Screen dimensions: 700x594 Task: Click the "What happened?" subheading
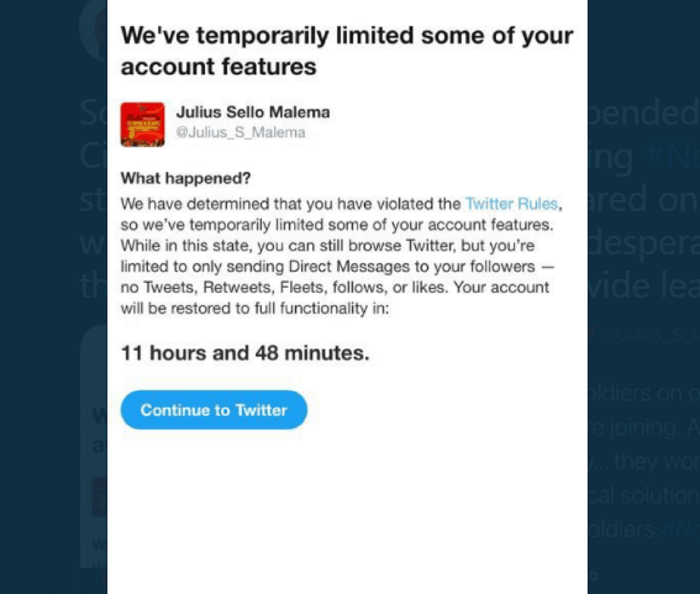click(x=186, y=178)
